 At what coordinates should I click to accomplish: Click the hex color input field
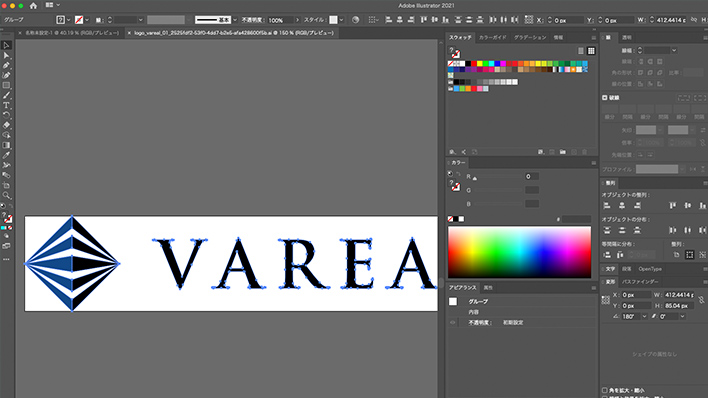coord(576,219)
